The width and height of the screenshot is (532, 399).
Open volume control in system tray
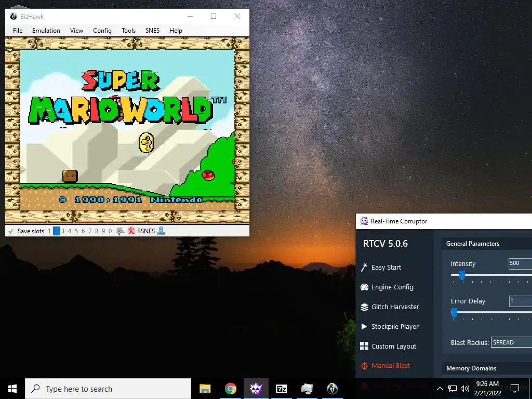[x=465, y=389]
